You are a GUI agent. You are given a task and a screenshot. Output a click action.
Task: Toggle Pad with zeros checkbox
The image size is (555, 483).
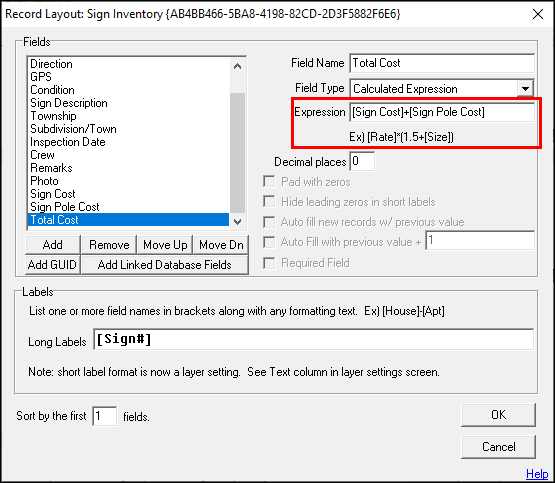pos(269,182)
